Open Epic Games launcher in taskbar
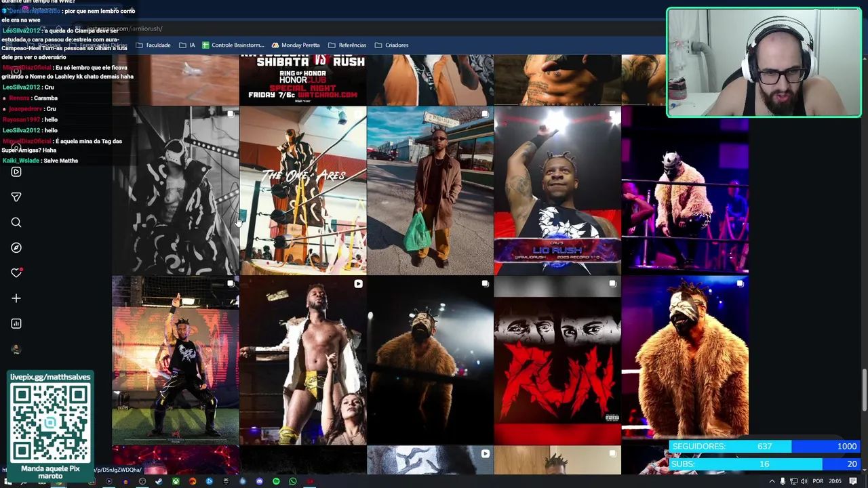868x488 pixels. [226, 481]
